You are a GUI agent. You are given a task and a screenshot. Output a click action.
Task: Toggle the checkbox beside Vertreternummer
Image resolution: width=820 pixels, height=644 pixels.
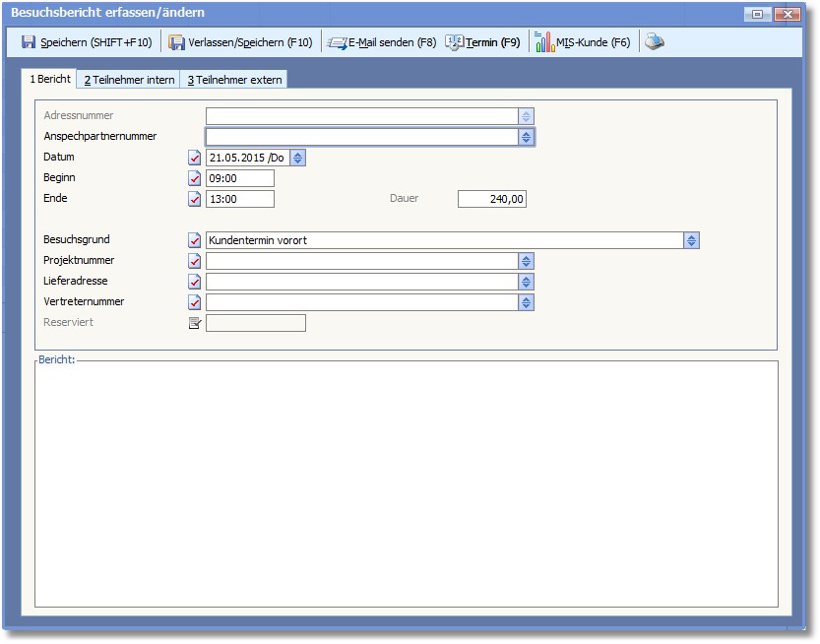pos(195,302)
